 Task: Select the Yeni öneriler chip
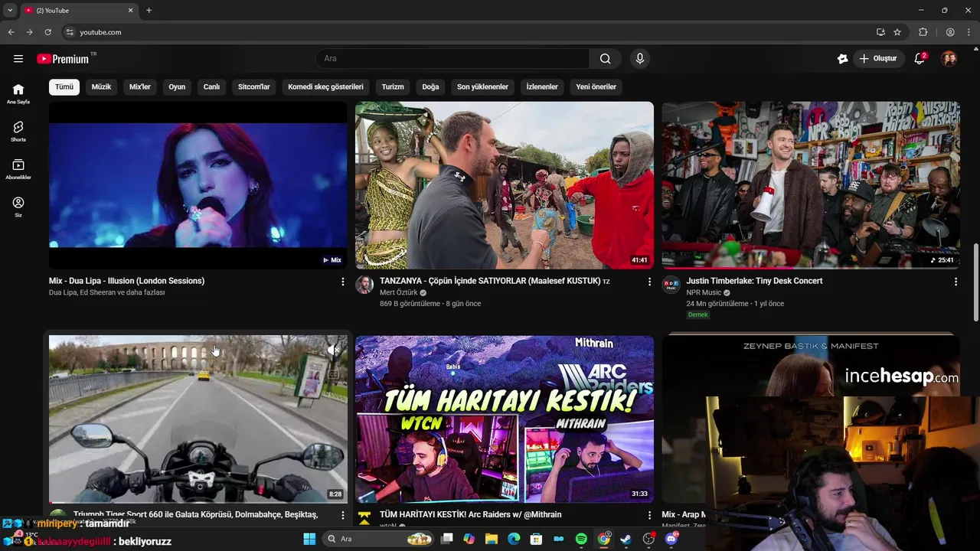[x=596, y=87]
